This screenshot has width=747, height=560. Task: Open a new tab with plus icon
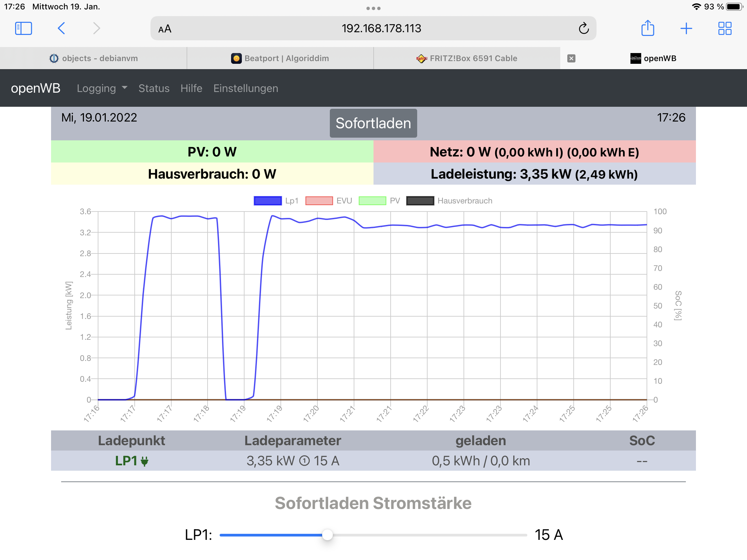point(686,28)
